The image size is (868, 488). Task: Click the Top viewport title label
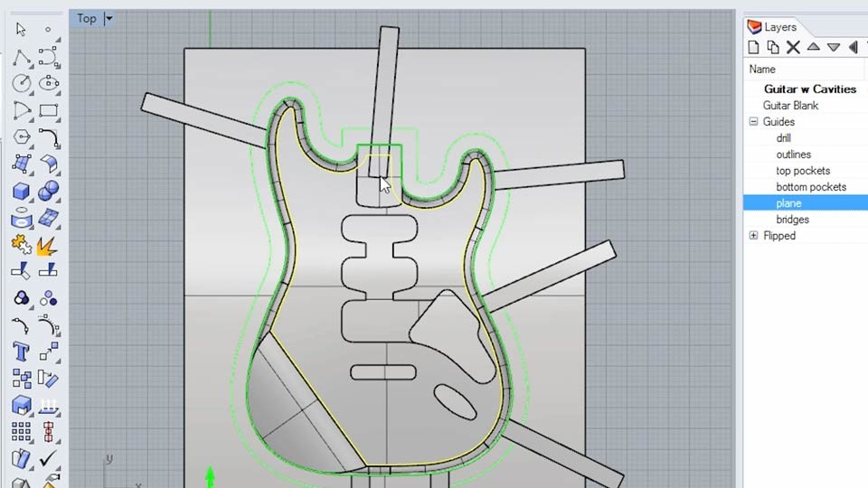click(87, 18)
